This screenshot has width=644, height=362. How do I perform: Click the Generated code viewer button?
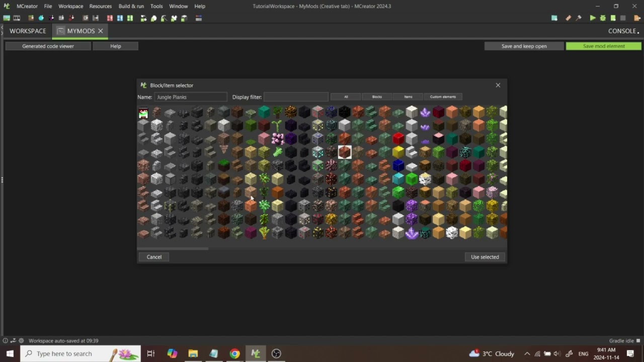click(48, 46)
